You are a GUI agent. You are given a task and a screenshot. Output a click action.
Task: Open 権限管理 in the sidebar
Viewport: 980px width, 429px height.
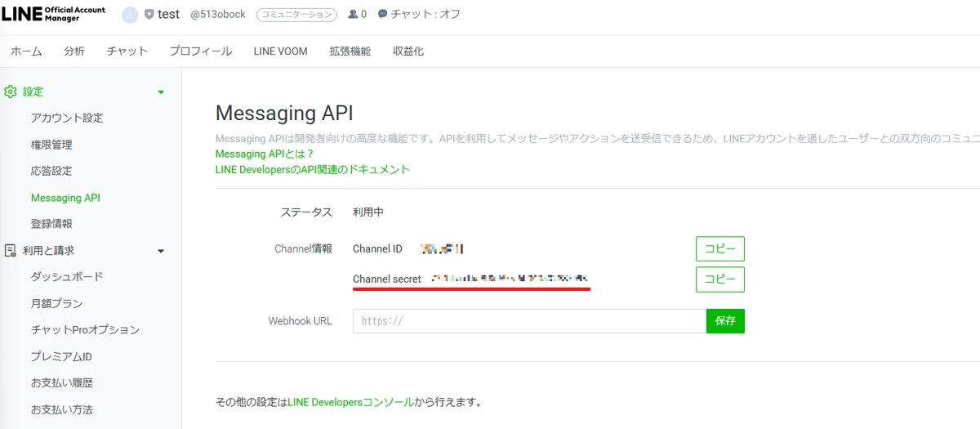point(51,145)
